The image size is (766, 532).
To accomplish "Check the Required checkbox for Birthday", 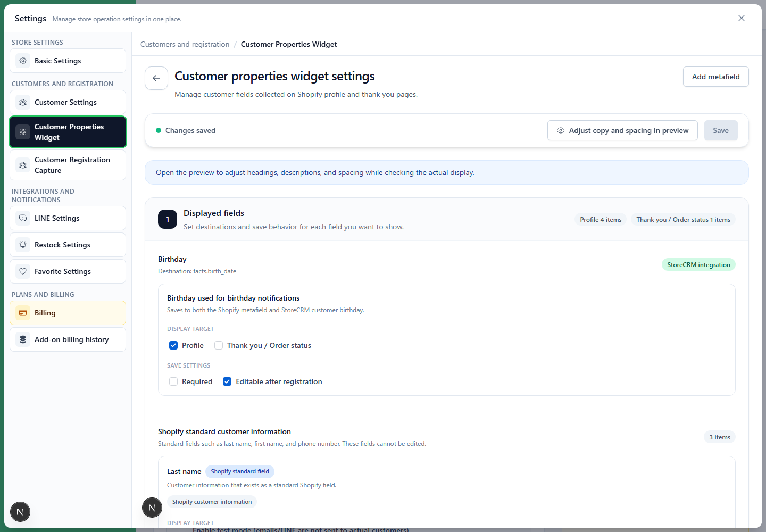I will 173,381.
